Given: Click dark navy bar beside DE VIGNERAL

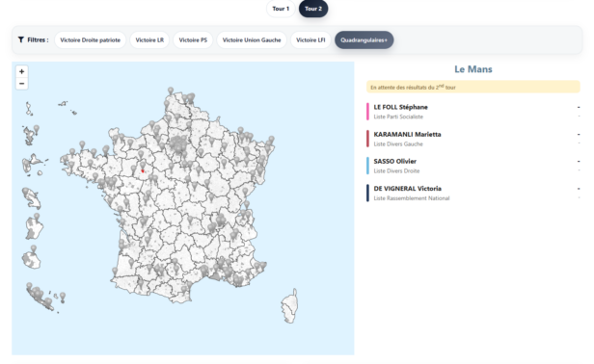Looking at the screenshot, I should (367, 193).
